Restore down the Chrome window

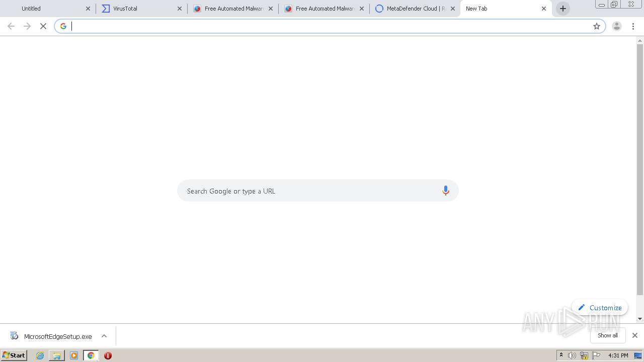(614, 4)
